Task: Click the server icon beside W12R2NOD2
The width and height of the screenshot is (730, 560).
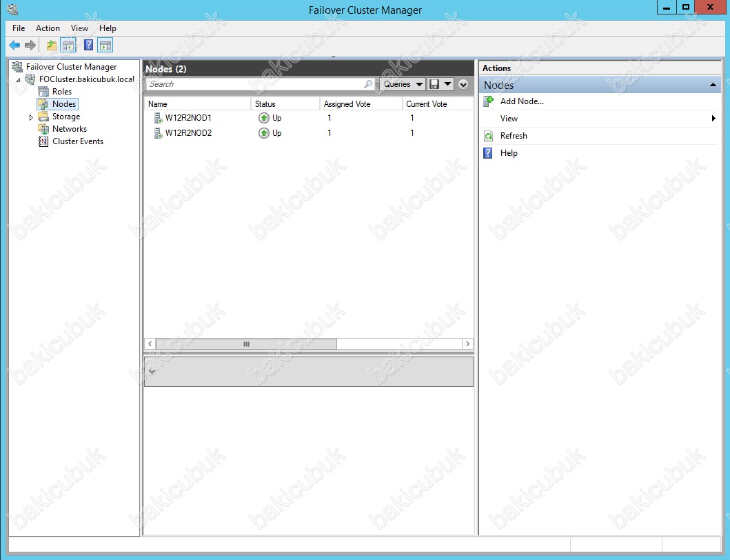Action: tap(158, 134)
